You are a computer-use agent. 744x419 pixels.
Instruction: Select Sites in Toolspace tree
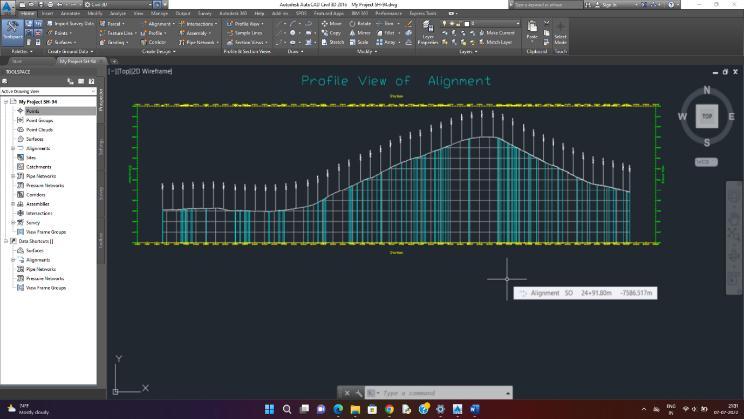pyautogui.click(x=31, y=158)
